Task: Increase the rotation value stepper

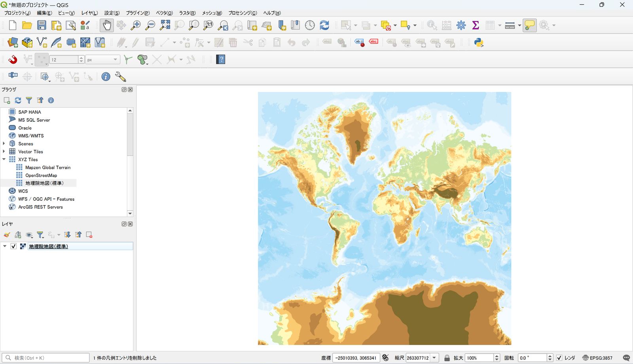Action: click(550, 356)
